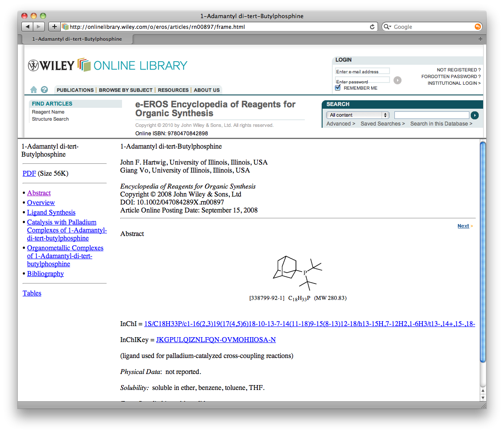Go to Wiley home via the house icon
Viewport: 504px width, 433px height.
pos(33,90)
